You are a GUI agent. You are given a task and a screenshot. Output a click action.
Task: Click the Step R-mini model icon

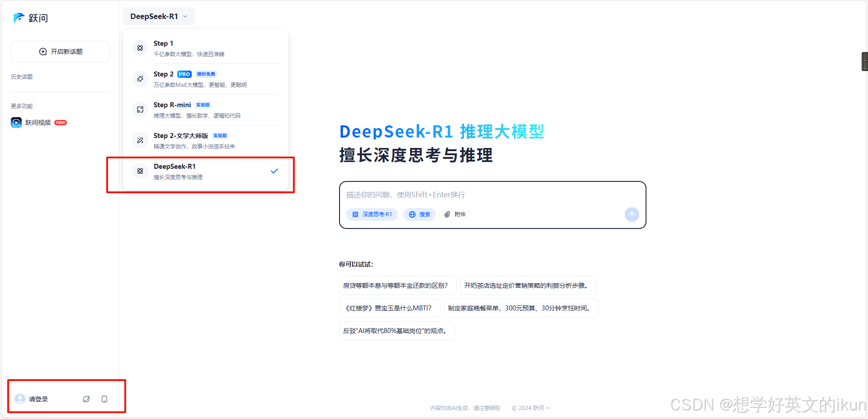click(140, 110)
